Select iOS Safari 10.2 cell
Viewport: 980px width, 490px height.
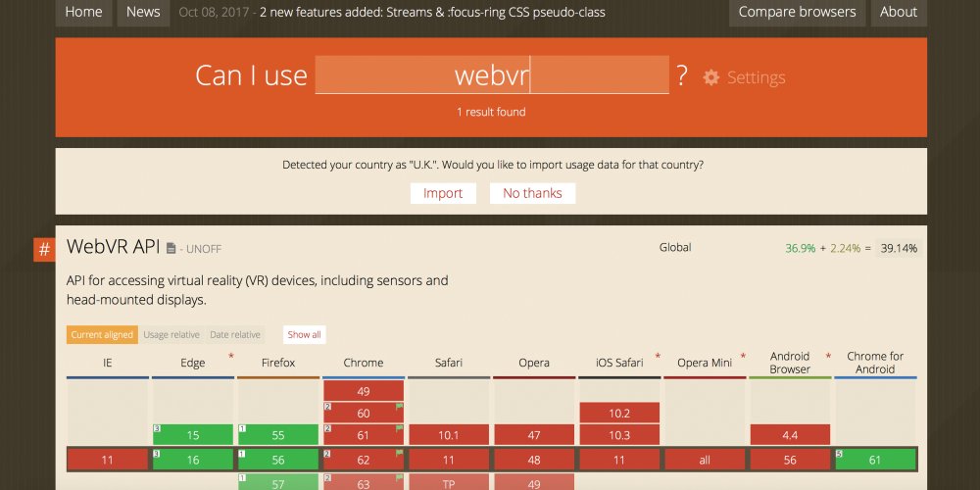pyautogui.click(x=619, y=414)
